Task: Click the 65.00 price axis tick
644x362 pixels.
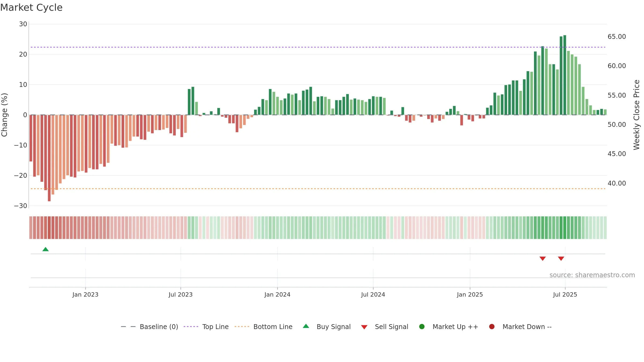Action: 617,37
